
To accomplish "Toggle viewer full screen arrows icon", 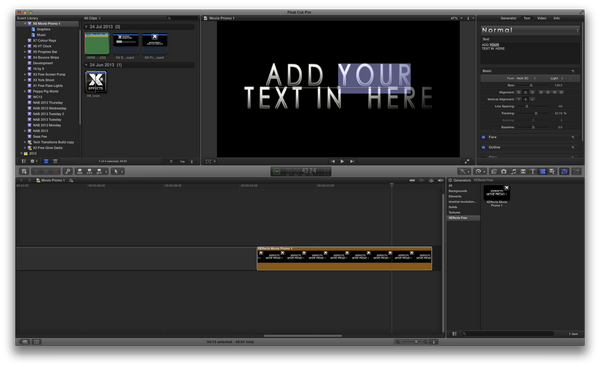I will pos(467,161).
